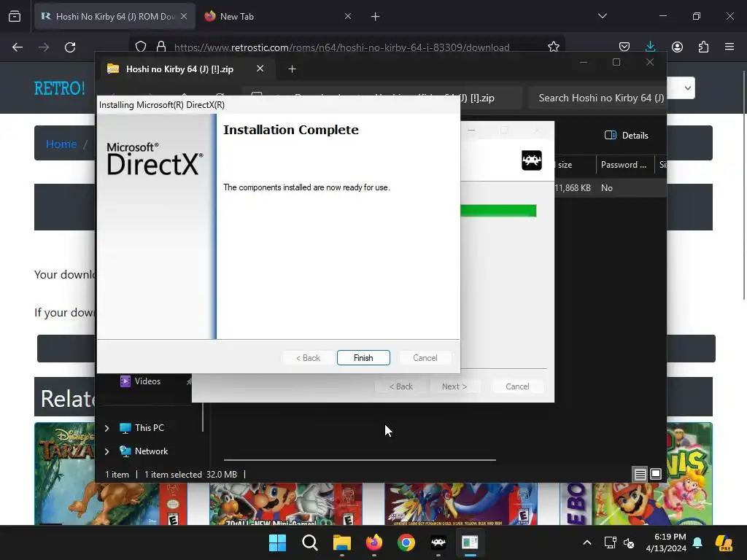Image resolution: width=747 pixels, height=560 pixels.
Task: Open a new Firefox tab
Action: tap(376, 17)
